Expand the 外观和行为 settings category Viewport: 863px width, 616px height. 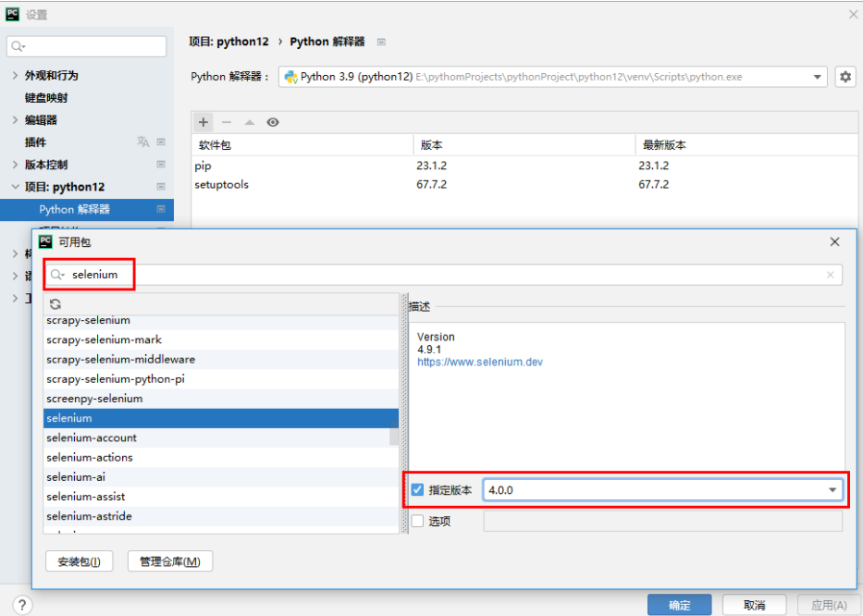tap(15, 76)
